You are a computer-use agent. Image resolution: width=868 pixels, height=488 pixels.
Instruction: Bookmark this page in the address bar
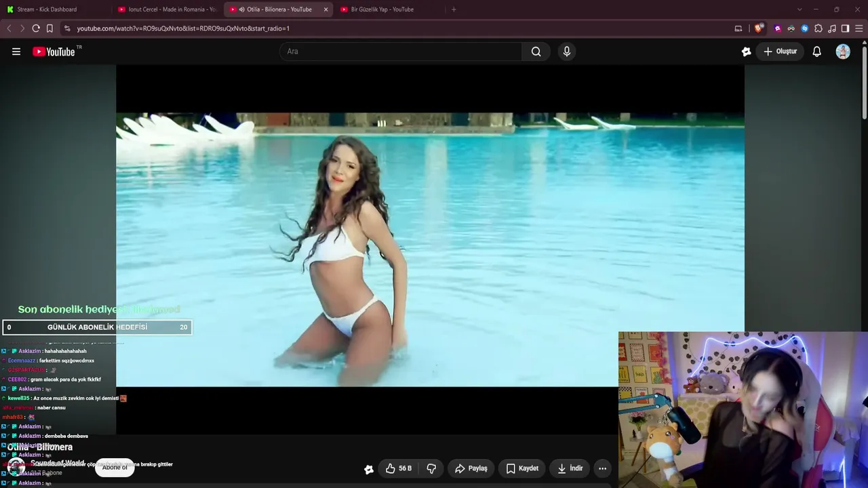point(50,28)
